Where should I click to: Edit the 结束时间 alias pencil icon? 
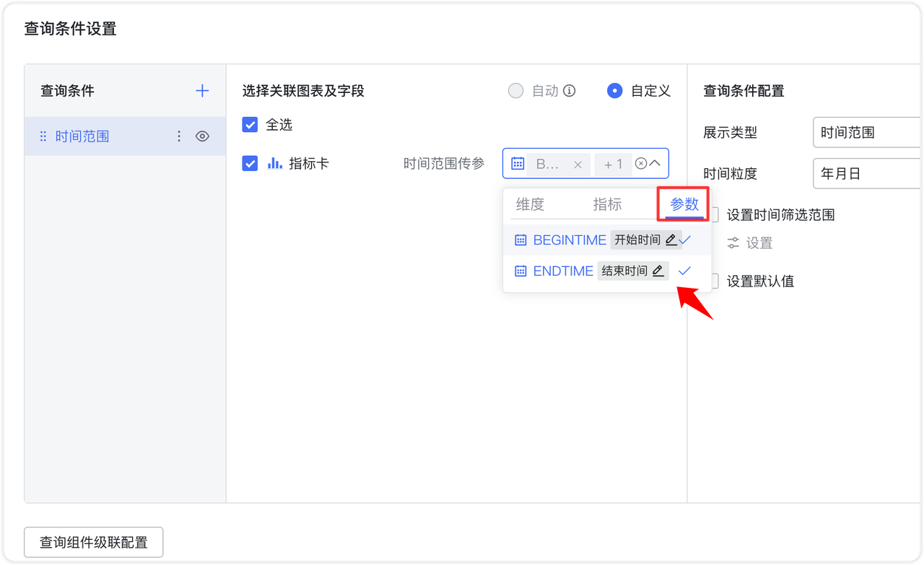coord(658,271)
